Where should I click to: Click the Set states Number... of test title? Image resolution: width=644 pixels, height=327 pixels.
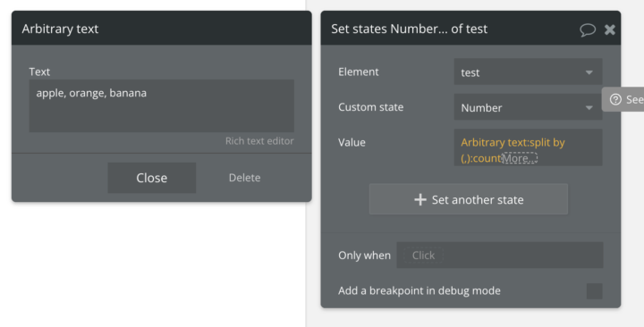[x=409, y=29]
